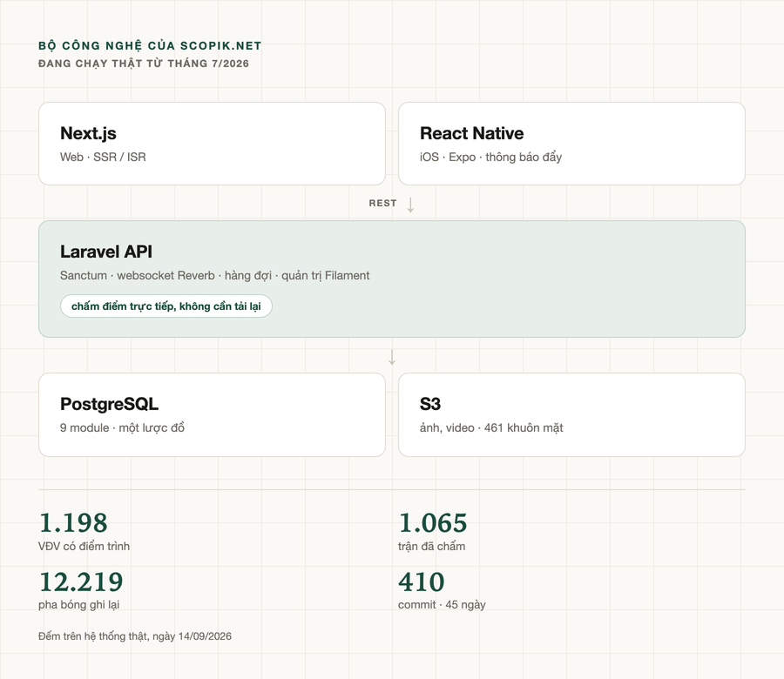Image resolution: width=784 pixels, height=679 pixels.
Task: Click the "React Native" card title
Action: pyautogui.click(x=471, y=133)
